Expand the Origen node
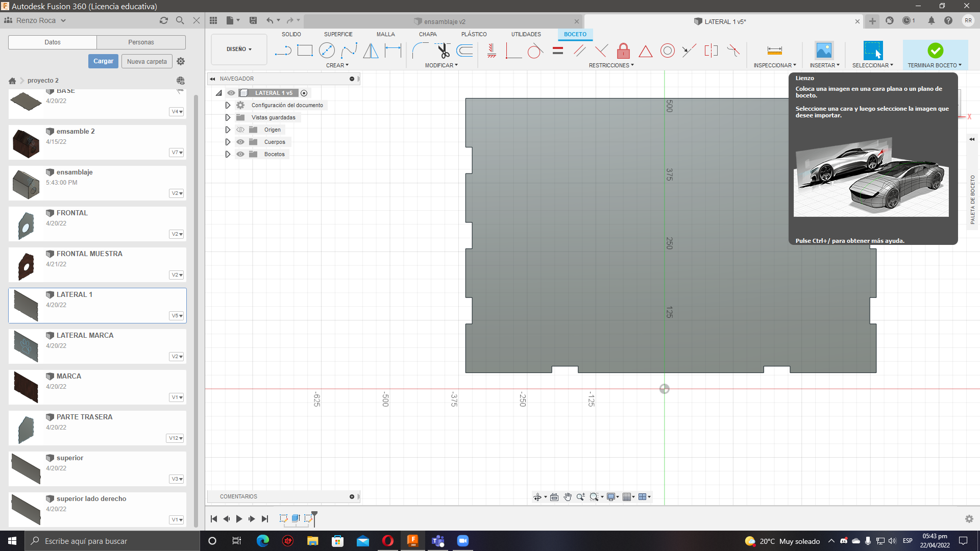Image resolution: width=980 pixels, height=551 pixels. [228, 130]
